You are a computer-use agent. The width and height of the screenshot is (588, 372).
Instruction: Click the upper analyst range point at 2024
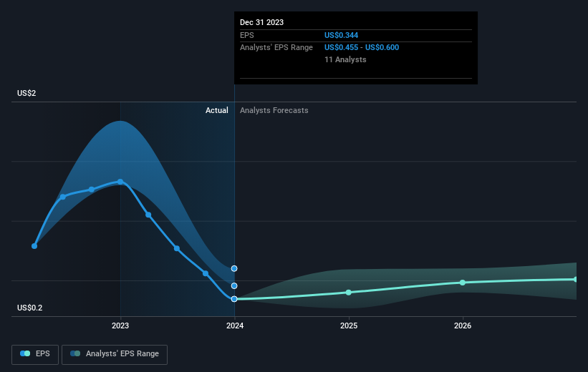[234, 268]
